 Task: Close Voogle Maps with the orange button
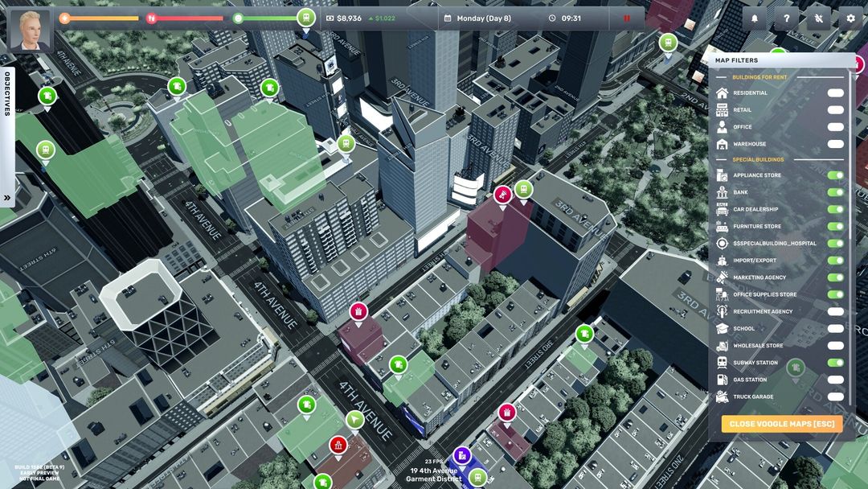(x=781, y=424)
